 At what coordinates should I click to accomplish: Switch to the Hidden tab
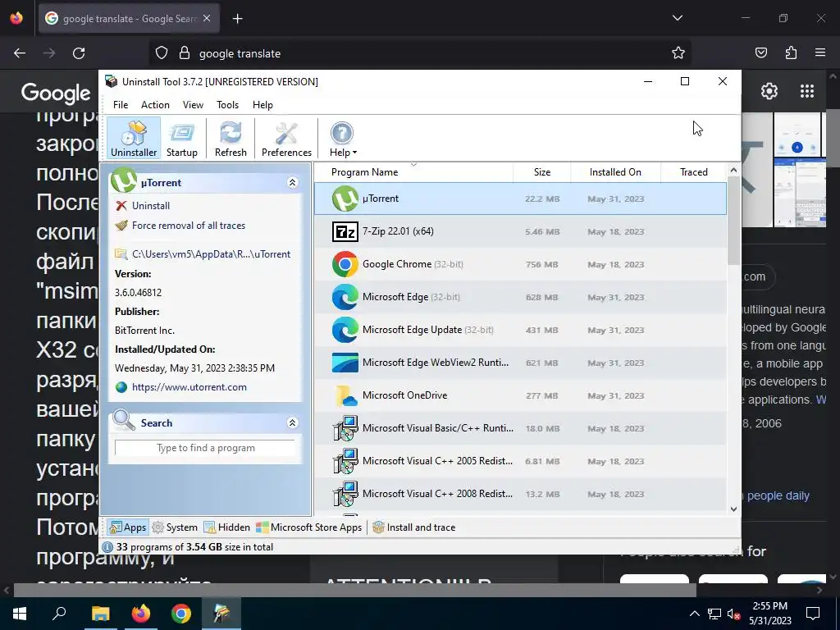pos(226,527)
